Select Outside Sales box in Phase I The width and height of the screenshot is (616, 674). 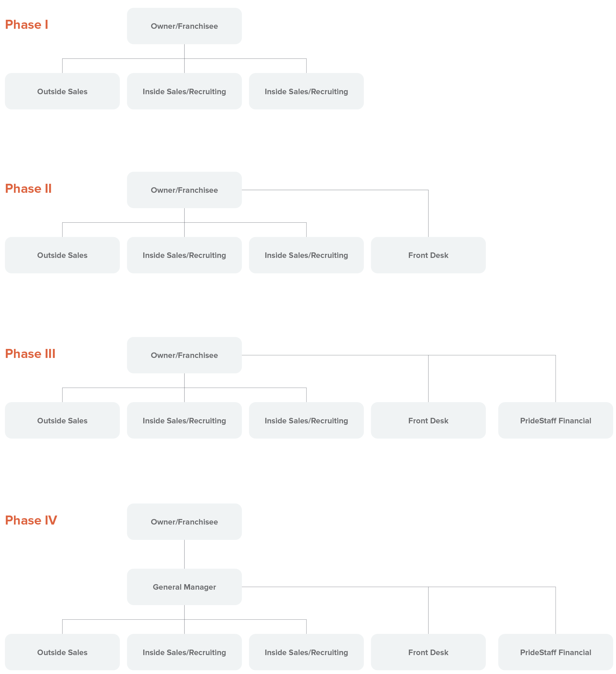(62, 91)
